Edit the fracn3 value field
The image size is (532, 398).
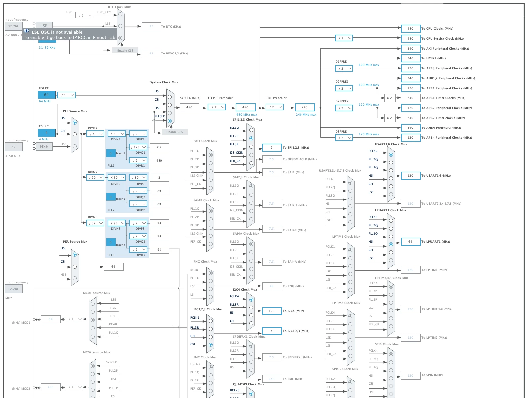(x=111, y=242)
